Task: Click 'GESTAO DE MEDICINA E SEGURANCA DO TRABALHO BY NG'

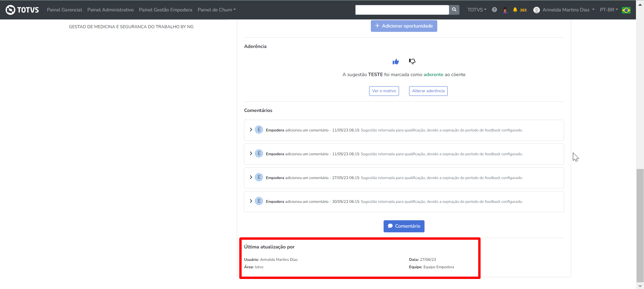Action: (131, 27)
